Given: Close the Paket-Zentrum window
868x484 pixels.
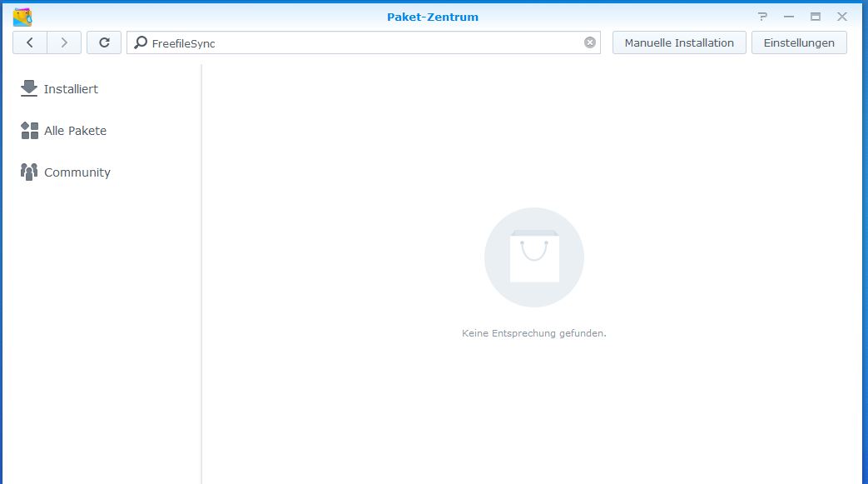Looking at the screenshot, I should [x=842, y=17].
